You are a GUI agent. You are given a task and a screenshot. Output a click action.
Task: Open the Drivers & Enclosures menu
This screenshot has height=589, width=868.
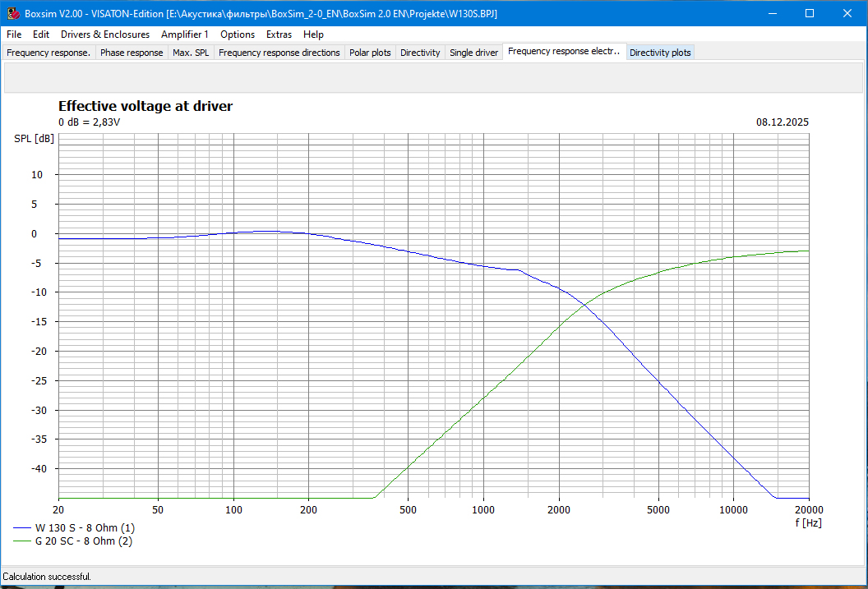coord(105,35)
